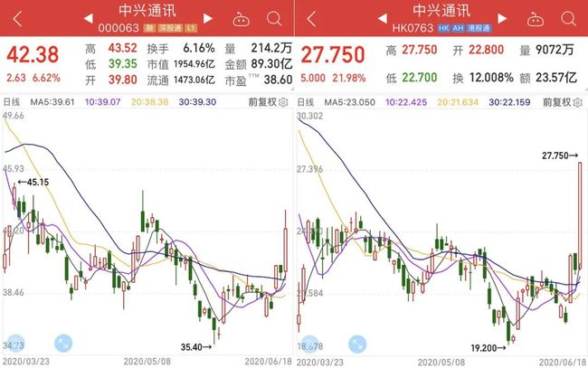The image size is (588, 368).
Task: Switch to previous stock before 000063
Action: pyautogui.click(x=88, y=18)
